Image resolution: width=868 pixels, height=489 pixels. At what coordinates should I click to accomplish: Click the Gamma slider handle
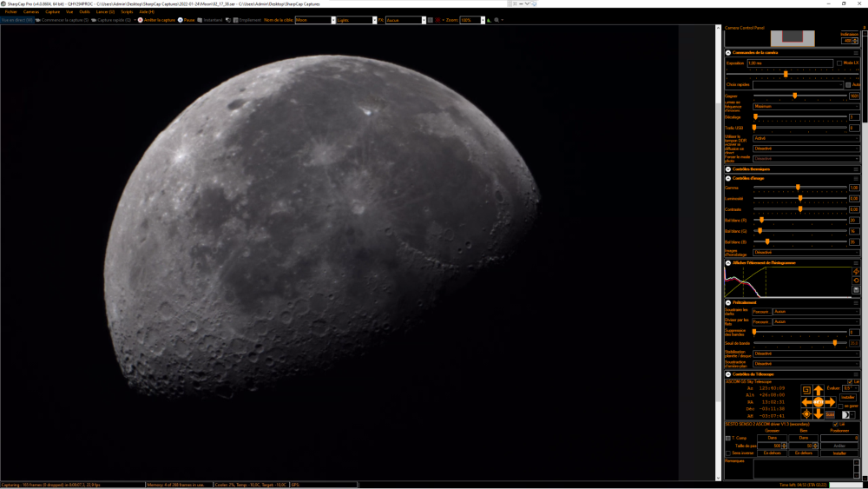coord(798,188)
